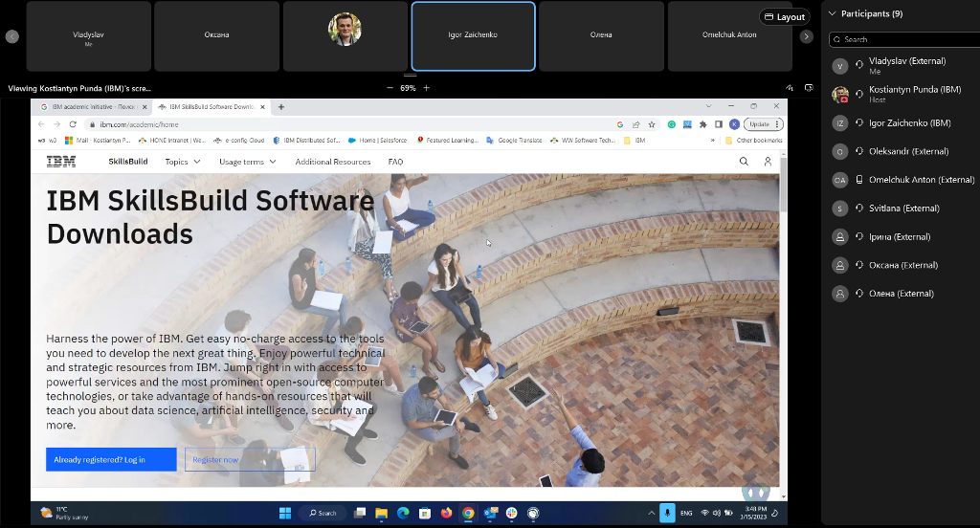Open the annotate tool icon above shared screen
The width and height of the screenshot is (980, 528).
(790, 88)
